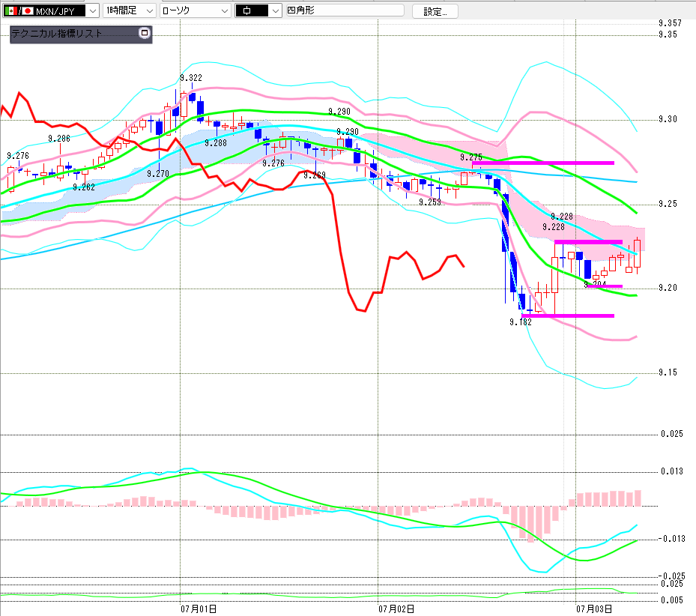Click the 07月03日 date marker
This screenshot has width=696, height=616.
click(594, 609)
